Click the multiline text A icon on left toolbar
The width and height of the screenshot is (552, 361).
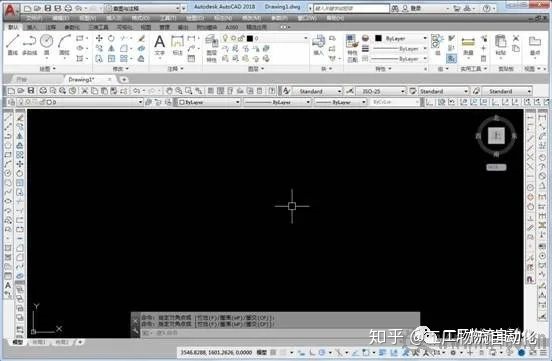(x=8, y=285)
